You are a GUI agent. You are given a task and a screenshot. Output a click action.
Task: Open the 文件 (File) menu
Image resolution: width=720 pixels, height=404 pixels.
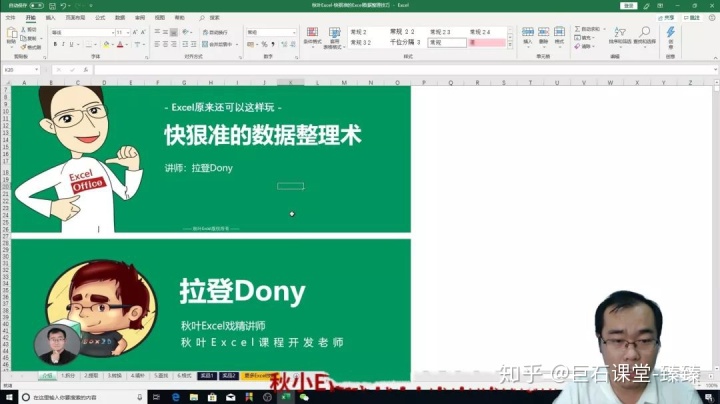pyautogui.click(x=11, y=17)
